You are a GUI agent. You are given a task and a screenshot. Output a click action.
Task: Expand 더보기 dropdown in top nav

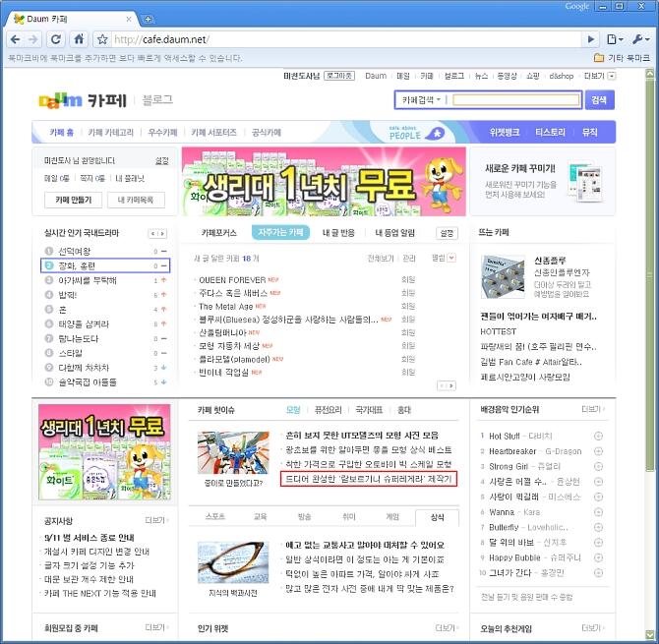[612, 76]
